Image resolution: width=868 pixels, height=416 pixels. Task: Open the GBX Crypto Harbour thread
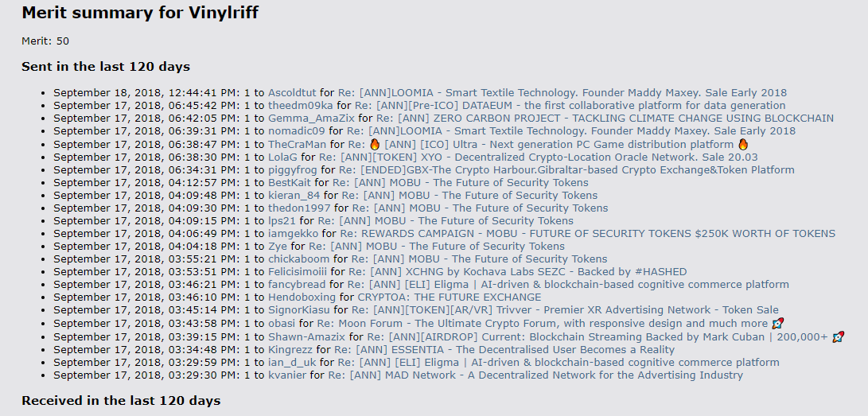(x=566, y=170)
